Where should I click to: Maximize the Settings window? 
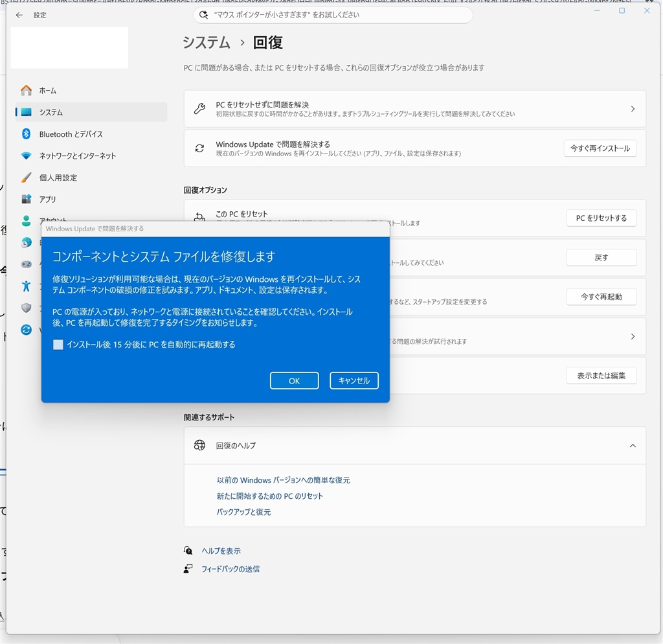tap(622, 10)
